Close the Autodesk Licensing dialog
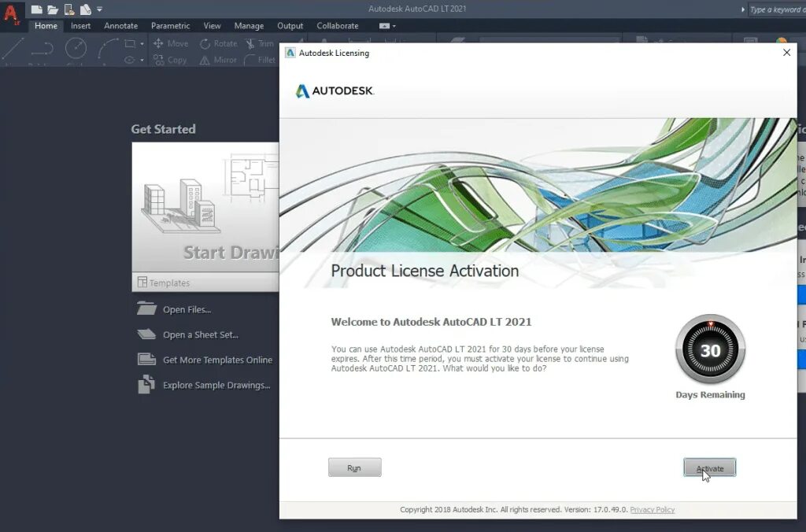The width and height of the screenshot is (806, 532). point(786,53)
